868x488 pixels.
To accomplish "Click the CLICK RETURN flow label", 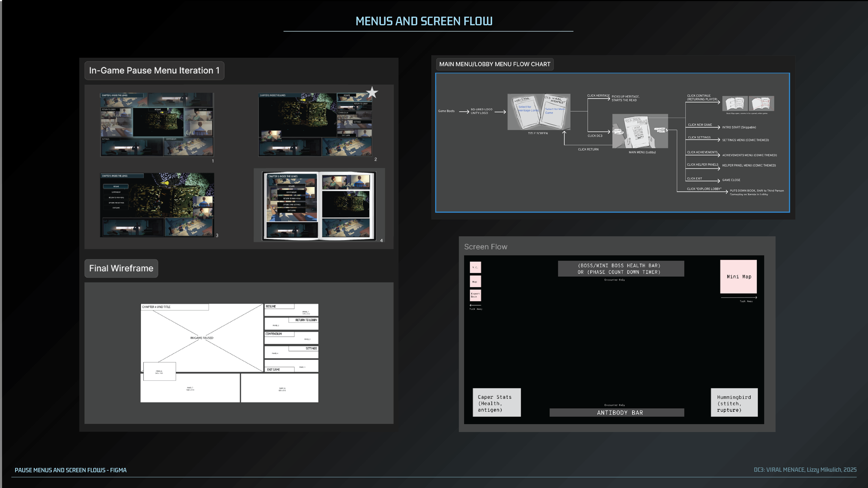I will [x=588, y=149].
